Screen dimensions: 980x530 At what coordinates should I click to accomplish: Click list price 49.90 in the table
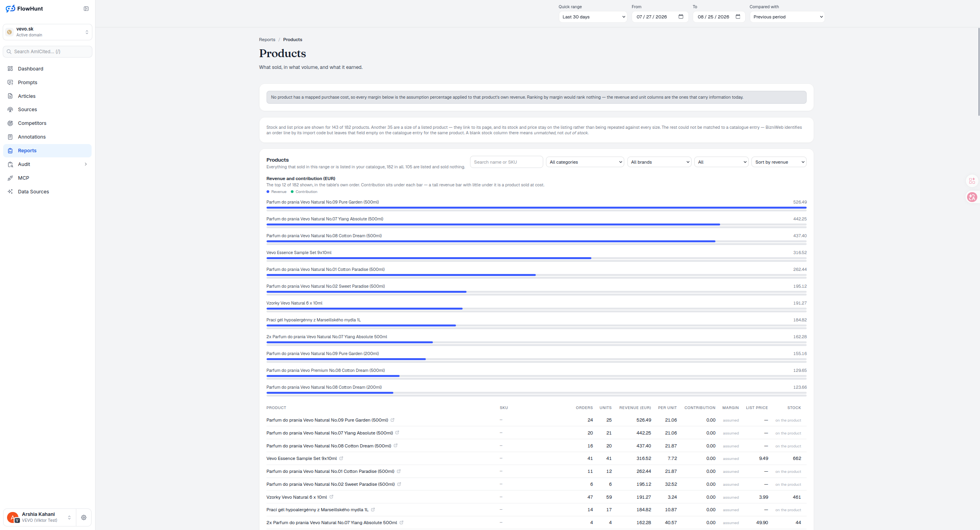coord(762,523)
